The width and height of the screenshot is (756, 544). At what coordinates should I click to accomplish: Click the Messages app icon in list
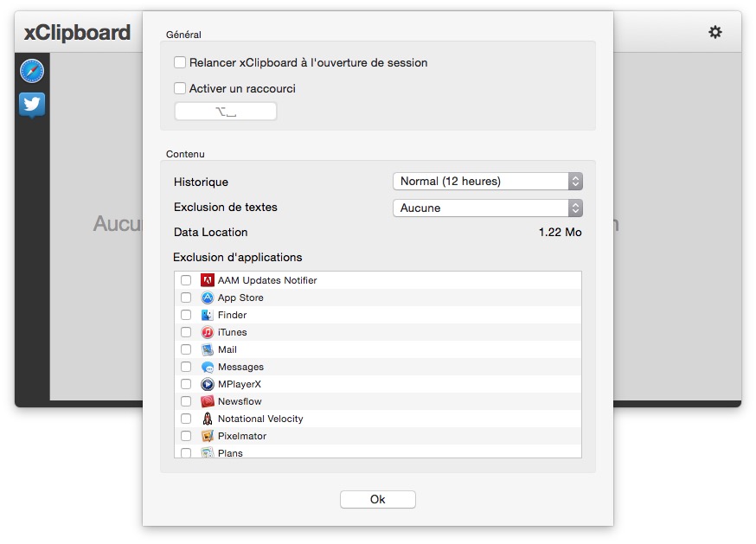[208, 367]
